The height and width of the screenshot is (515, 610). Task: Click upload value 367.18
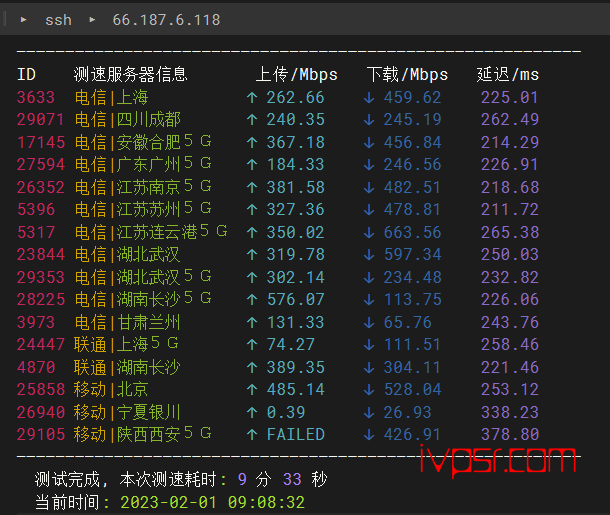(295, 142)
